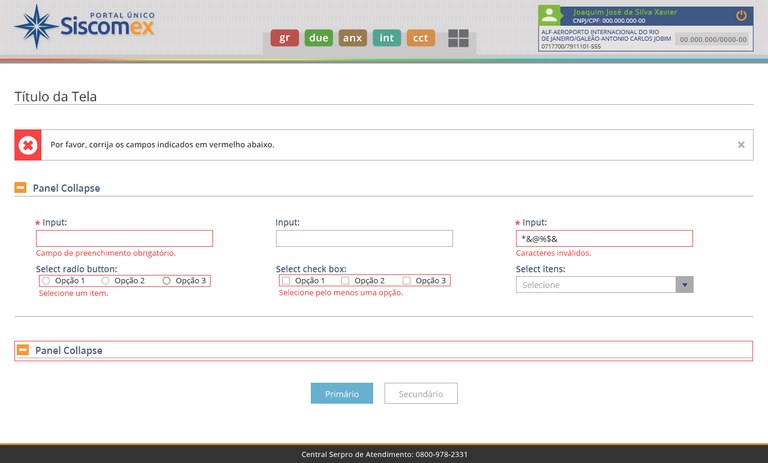Open the brown 'anx' module
Image resolution: width=768 pixels, height=463 pixels.
(x=353, y=38)
